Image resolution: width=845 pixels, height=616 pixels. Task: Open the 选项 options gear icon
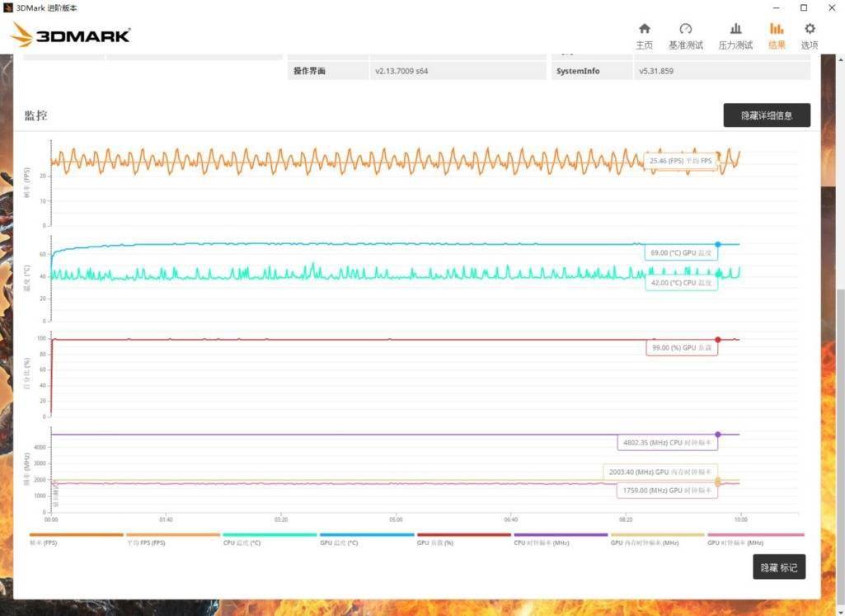(810, 36)
